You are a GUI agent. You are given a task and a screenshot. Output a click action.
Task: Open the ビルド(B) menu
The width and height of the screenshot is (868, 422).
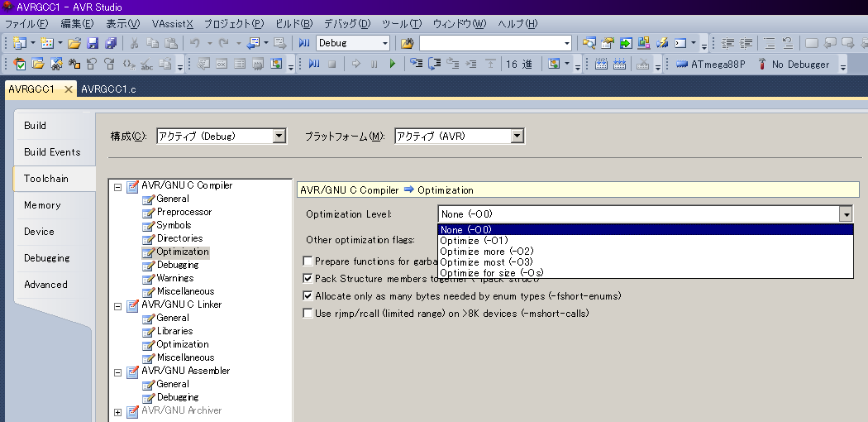294,24
